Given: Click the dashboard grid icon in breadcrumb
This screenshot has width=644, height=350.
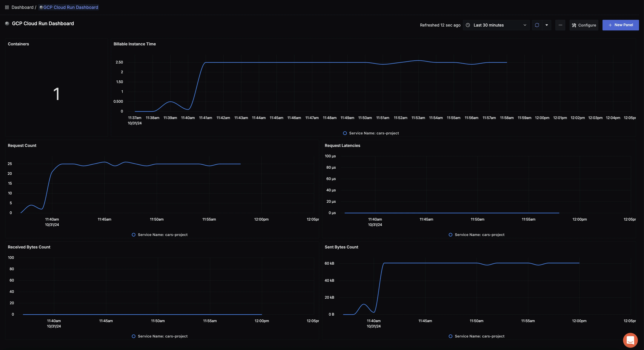Looking at the screenshot, I should coord(7,7).
